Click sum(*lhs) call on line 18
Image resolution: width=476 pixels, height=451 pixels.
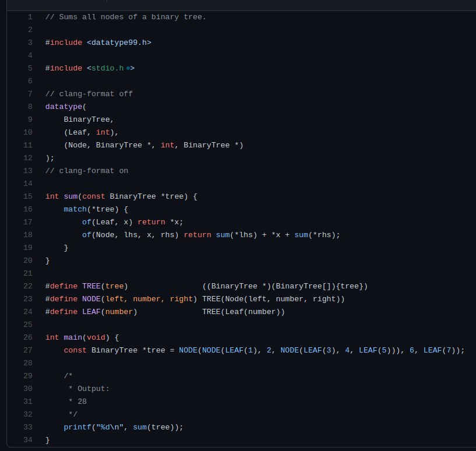point(237,235)
